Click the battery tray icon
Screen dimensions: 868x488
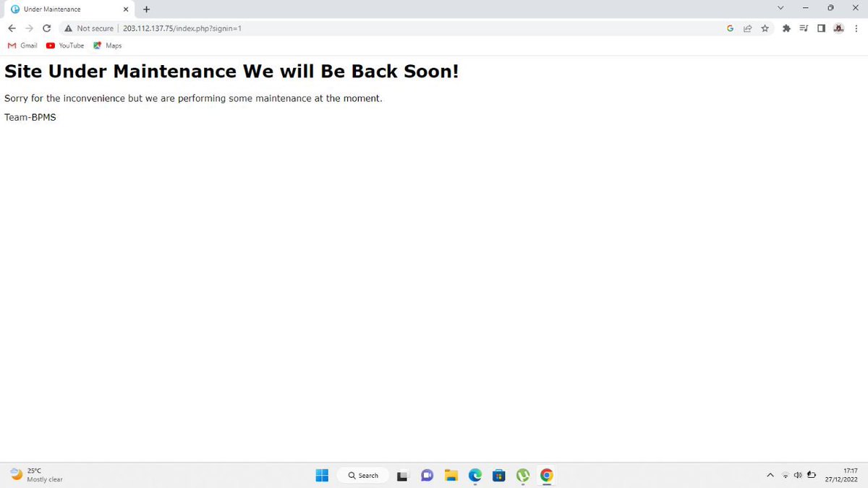(812, 475)
